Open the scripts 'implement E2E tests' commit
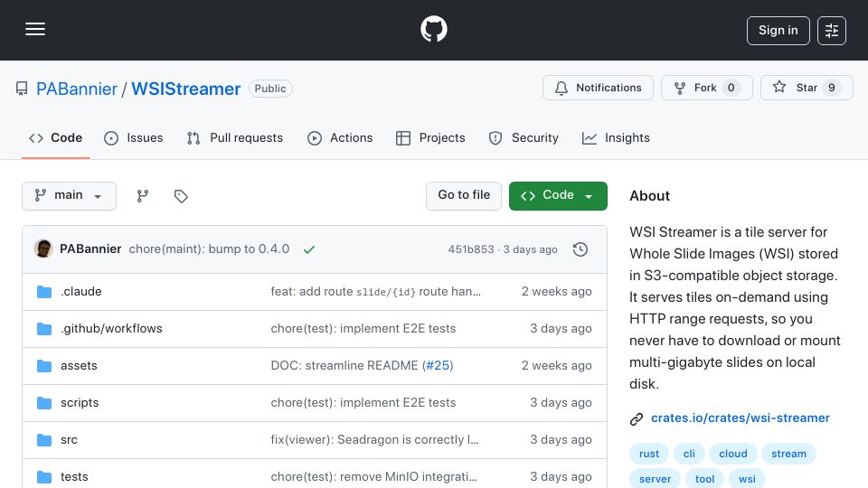Viewport: 868px width, 488px height. [x=363, y=403]
